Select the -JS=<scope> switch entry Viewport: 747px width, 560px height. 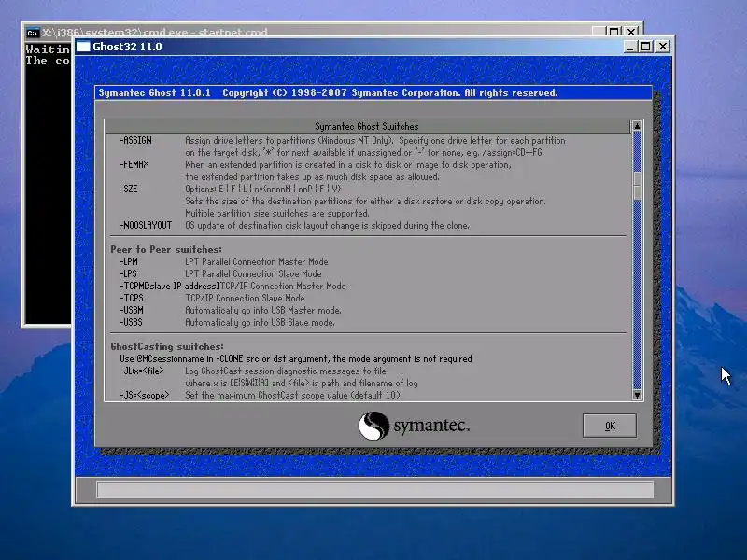point(145,395)
